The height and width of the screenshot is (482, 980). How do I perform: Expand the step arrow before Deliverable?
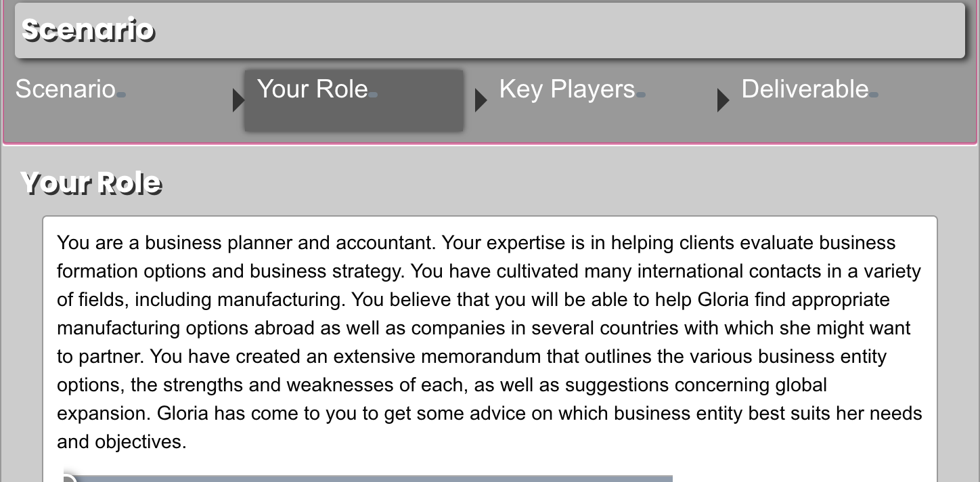point(723,100)
